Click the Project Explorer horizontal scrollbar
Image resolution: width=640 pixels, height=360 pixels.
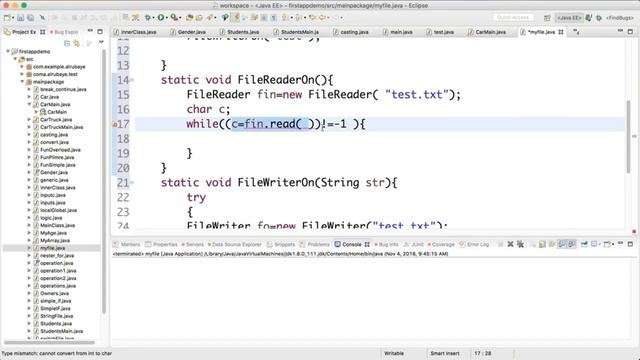[49, 342]
